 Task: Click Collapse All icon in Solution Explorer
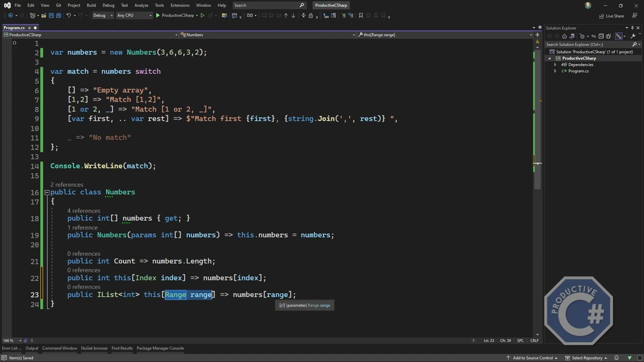601,36
